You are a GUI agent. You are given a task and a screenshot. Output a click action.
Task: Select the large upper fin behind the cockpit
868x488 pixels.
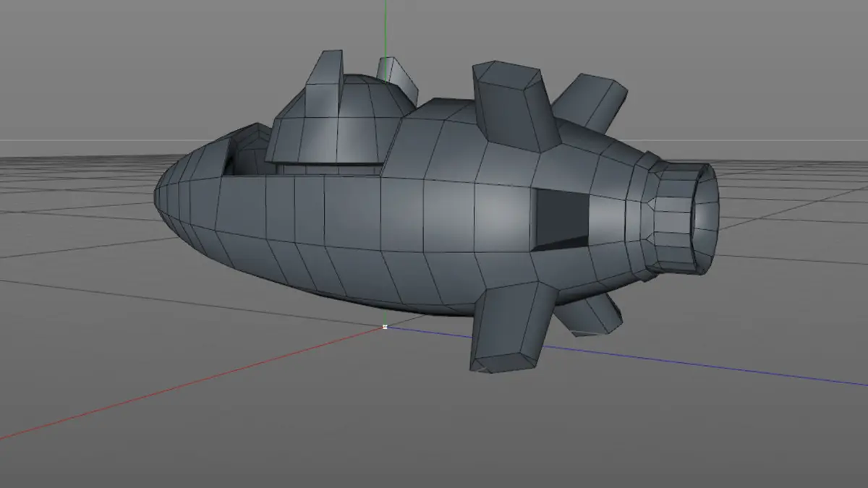(515, 106)
